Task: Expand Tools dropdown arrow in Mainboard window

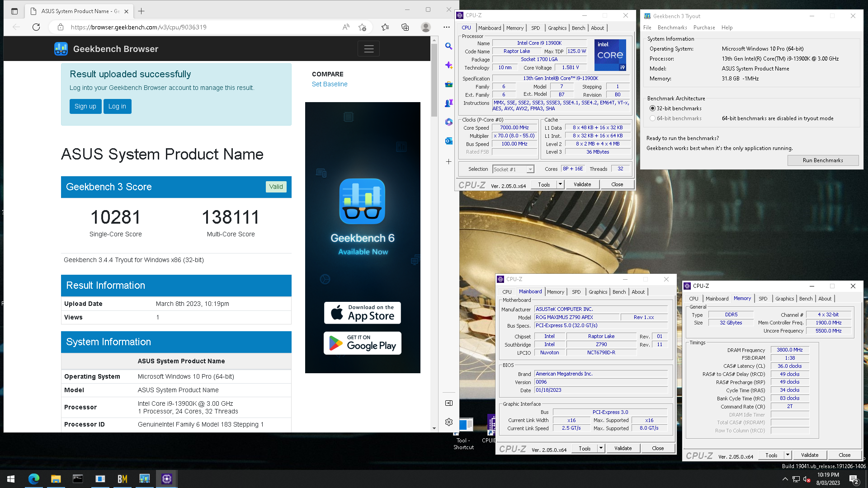Action: coord(601,448)
